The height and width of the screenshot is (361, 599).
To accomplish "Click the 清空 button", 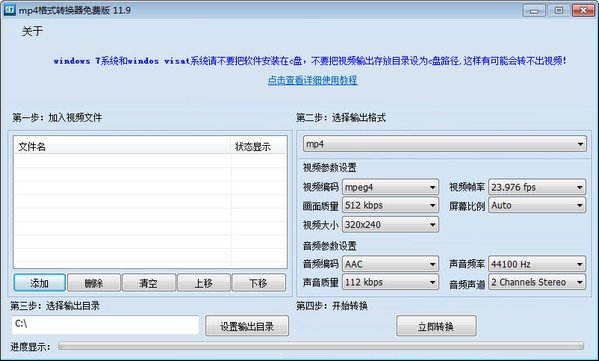I will 149,283.
